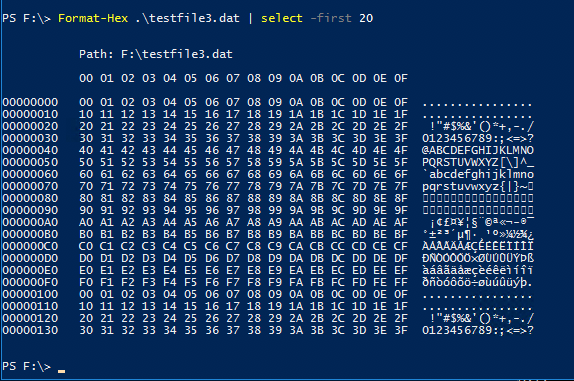Screen dimensions: 574x381
Task: Click the offset label 000000A0
Action: 30,223
